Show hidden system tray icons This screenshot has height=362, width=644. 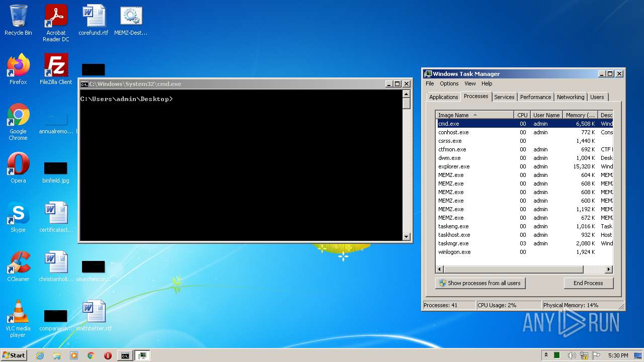[546, 355]
